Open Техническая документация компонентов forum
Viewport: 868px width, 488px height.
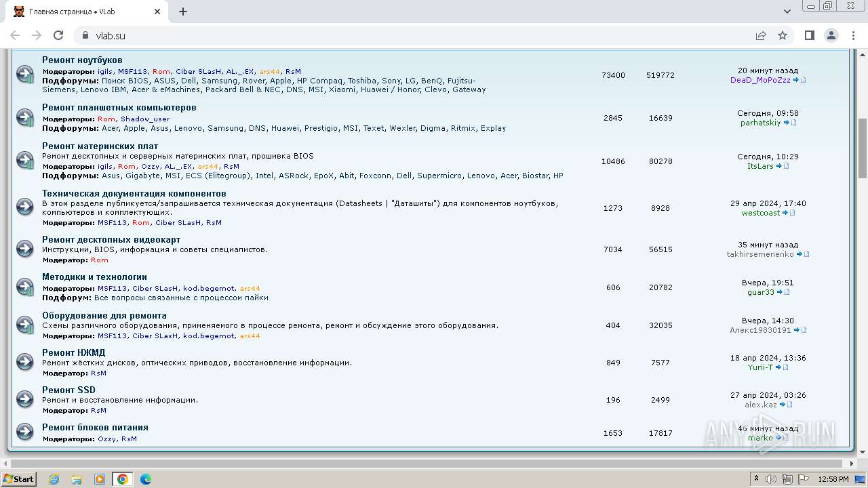134,194
